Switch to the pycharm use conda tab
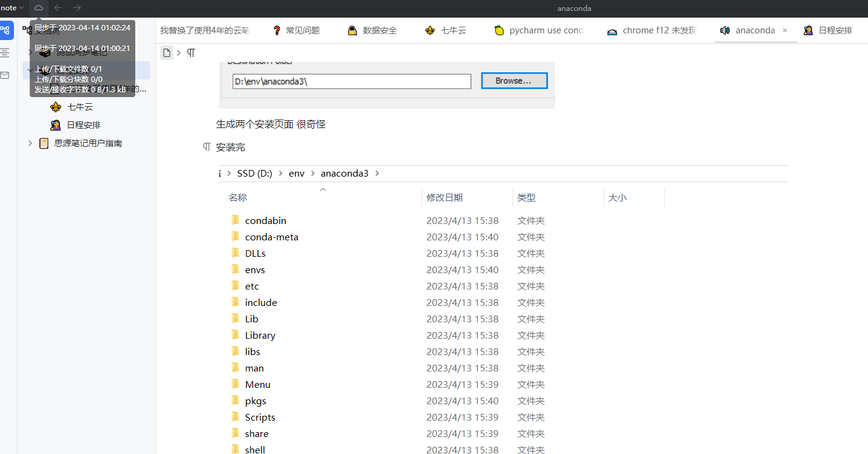 coord(539,30)
